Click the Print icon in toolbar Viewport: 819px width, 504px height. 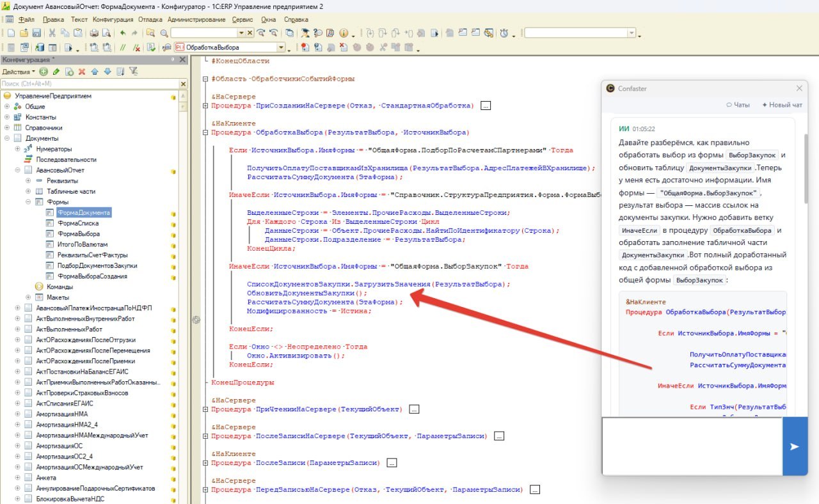point(93,33)
